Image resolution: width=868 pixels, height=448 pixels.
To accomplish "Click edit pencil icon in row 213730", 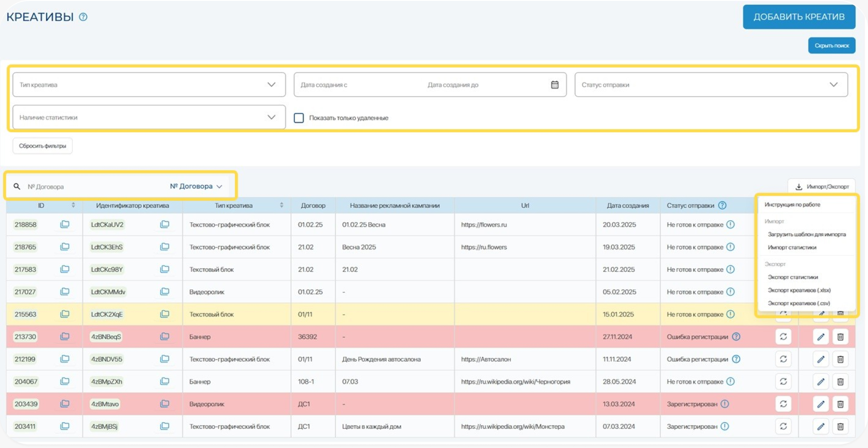I will coord(821,337).
